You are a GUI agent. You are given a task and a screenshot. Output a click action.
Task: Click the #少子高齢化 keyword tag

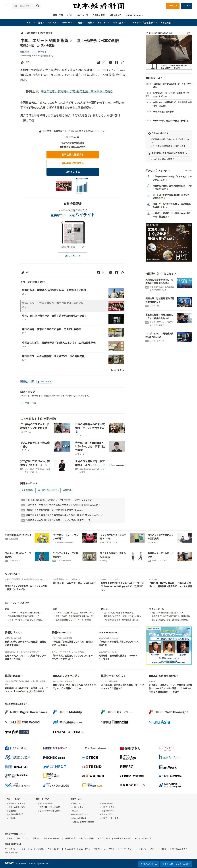pyautogui.click(x=28, y=490)
